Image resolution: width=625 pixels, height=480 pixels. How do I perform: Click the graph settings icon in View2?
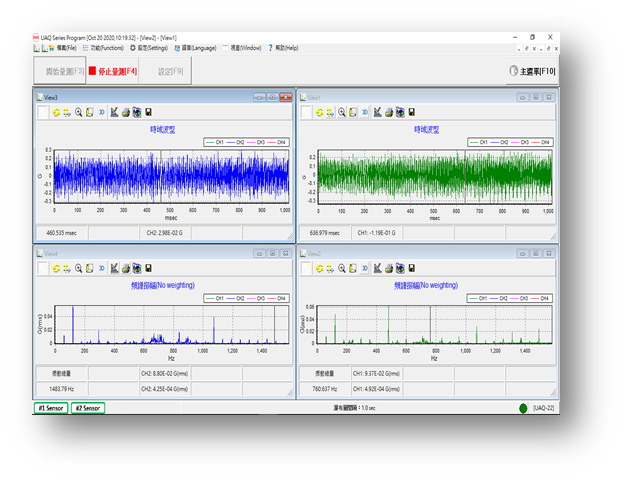(378, 268)
